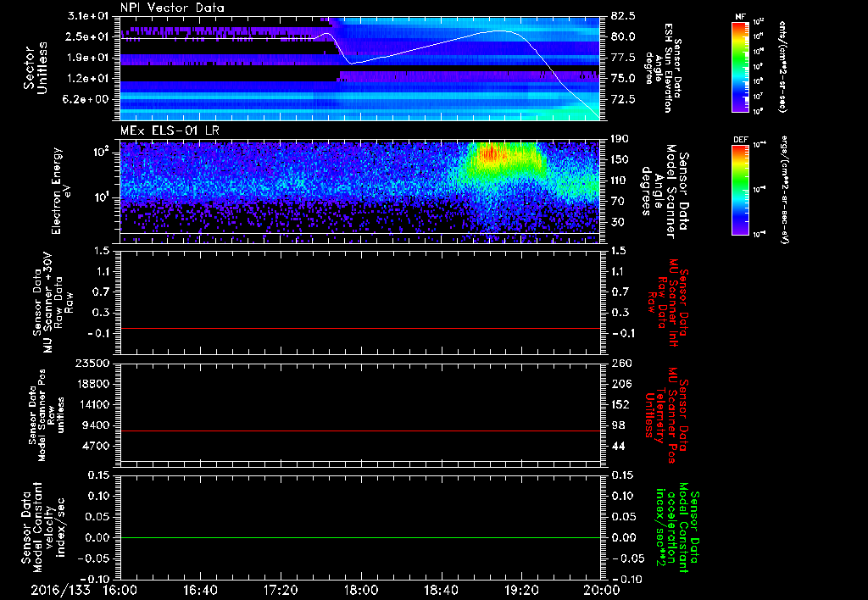Click the 16:40 time axis label
The width and height of the screenshot is (868, 600).
click(200, 590)
